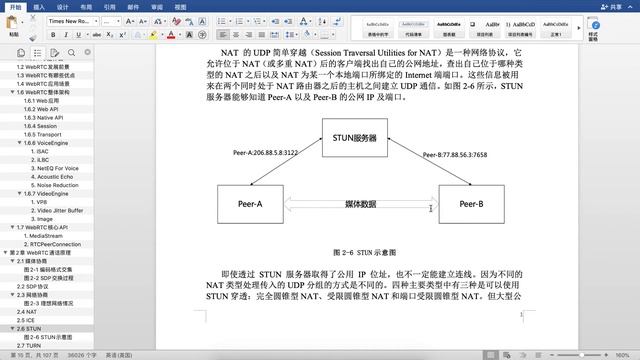Collapse 1.7 WebRTC API section in outline
This screenshot has height=360, width=640.
pyautogui.click(x=12, y=227)
